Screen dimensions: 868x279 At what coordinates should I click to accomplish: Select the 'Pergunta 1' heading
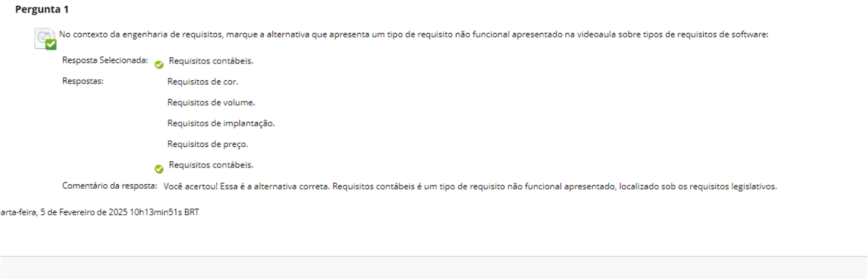point(42,9)
